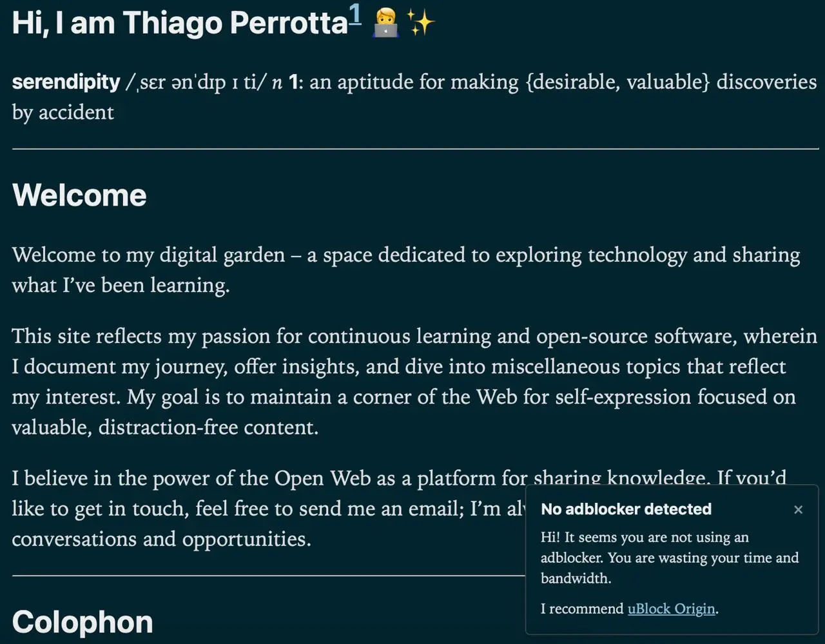This screenshot has width=825, height=644.
Task: Click the Colophon heading
Action: click(82, 621)
